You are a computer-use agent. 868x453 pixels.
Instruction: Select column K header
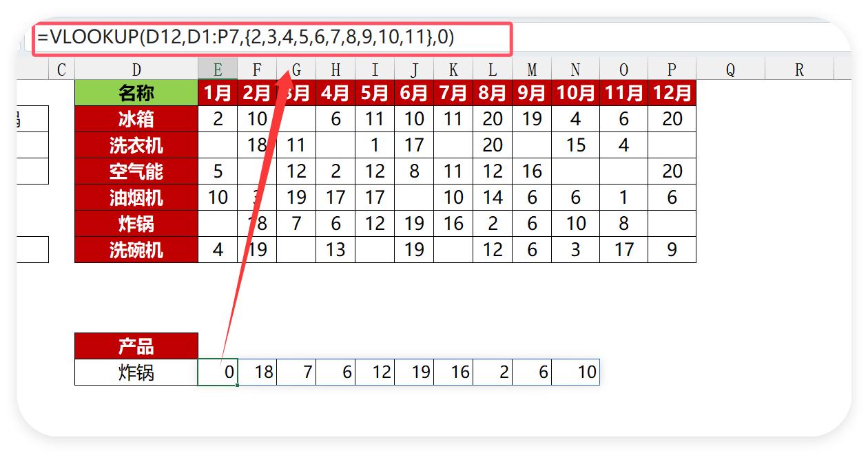coord(453,69)
